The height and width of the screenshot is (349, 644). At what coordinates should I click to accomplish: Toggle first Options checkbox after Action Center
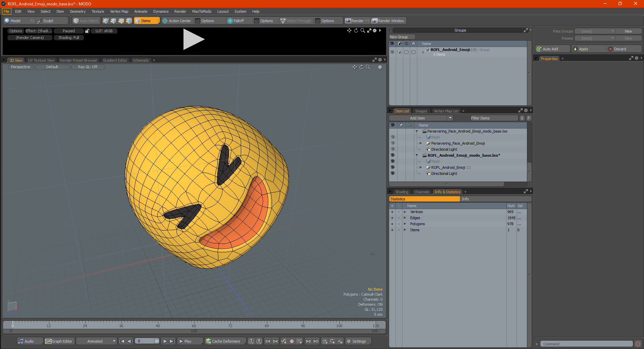point(198,21)
